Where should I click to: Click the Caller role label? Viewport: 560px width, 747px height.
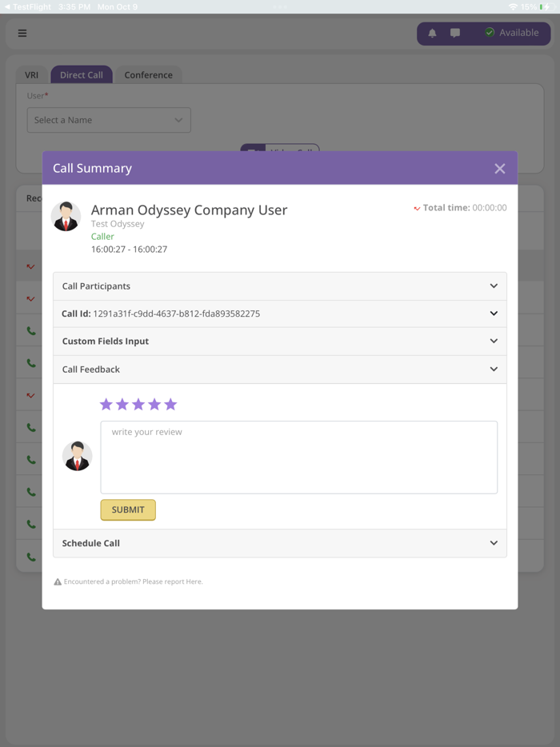pos(102,236)
